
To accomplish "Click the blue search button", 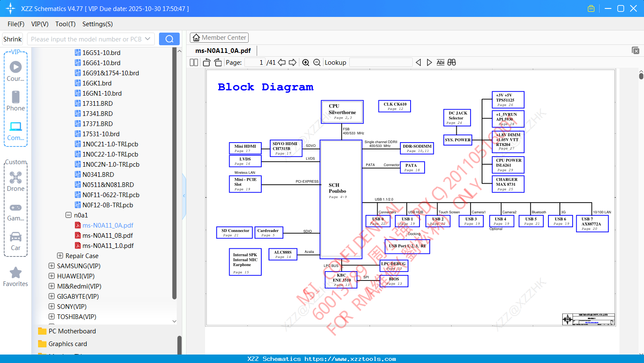I will (169, 39).
